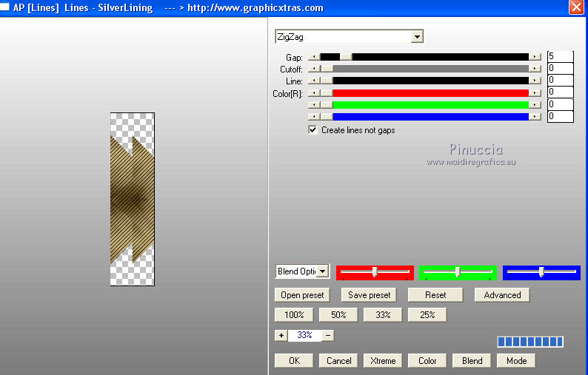Click the Line value input field
The height and width of the screenshot is (375, 588).
point(561,80)
